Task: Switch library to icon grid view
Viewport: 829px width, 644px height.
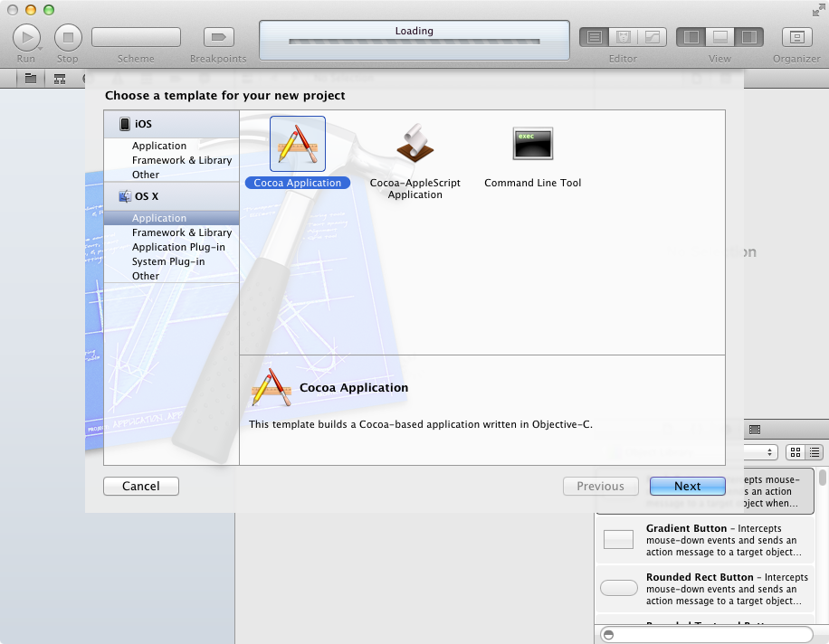Action: tap(796, 452)
